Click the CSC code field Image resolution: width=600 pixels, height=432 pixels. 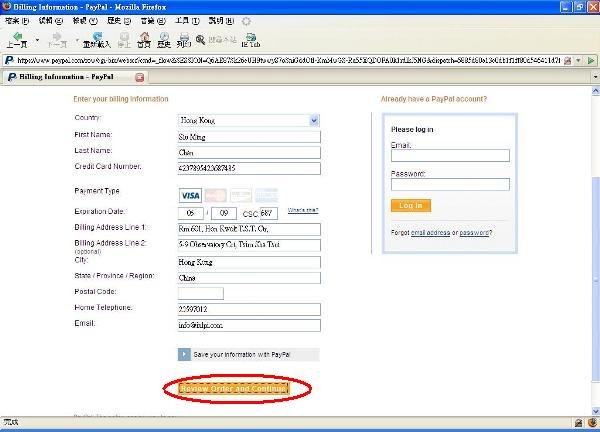tap(269, 213)
